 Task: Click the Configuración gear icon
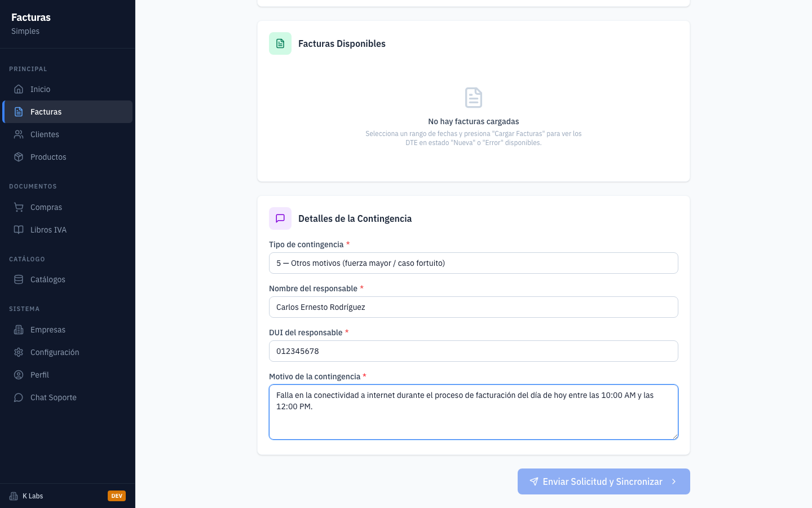(x=19, y=352)
